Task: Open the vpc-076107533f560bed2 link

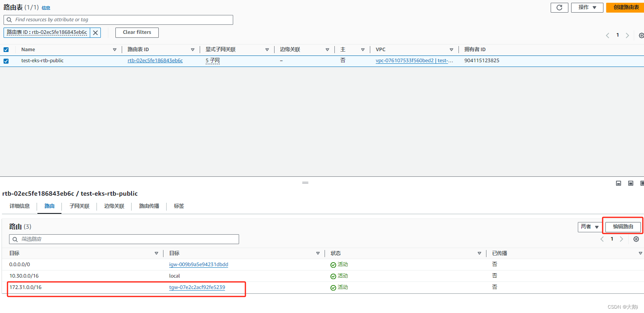Action: click(414, 61)
